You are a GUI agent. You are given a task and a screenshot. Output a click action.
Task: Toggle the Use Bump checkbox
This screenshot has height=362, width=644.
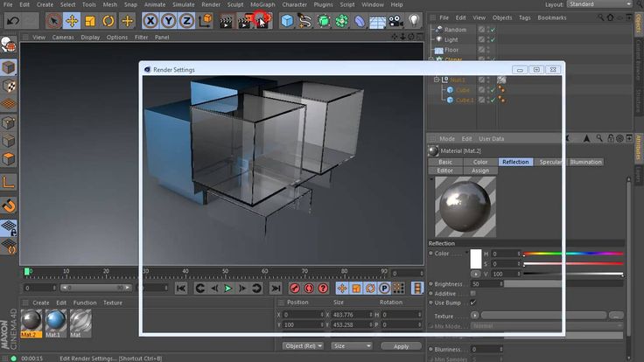(x=473, y=303)
